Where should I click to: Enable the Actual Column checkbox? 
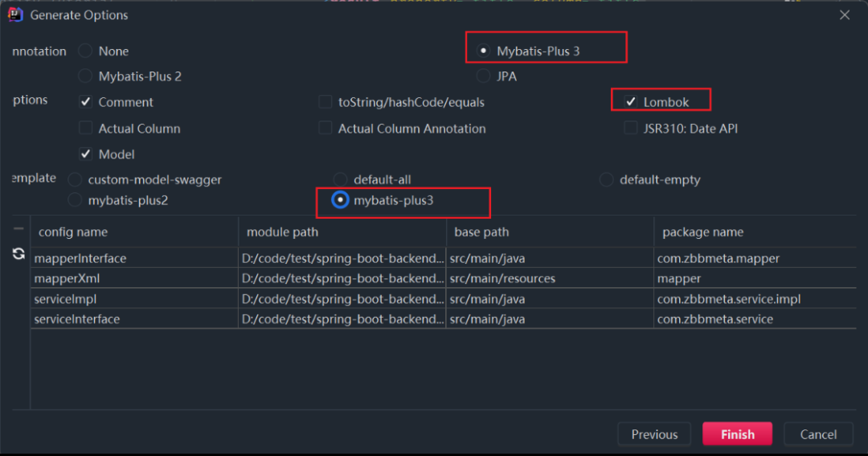[x=85, y=128]
